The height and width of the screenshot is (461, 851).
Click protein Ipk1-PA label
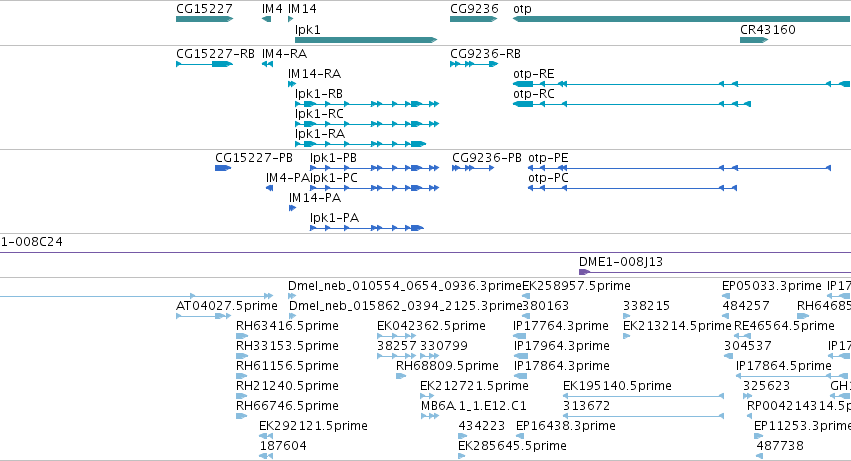coord(334,218)
